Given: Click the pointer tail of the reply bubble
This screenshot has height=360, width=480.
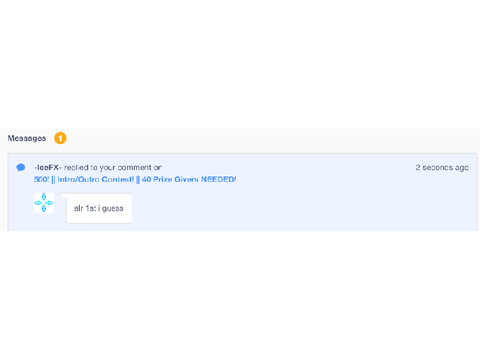Looking at the screenshot, I should tap(63, 196).
